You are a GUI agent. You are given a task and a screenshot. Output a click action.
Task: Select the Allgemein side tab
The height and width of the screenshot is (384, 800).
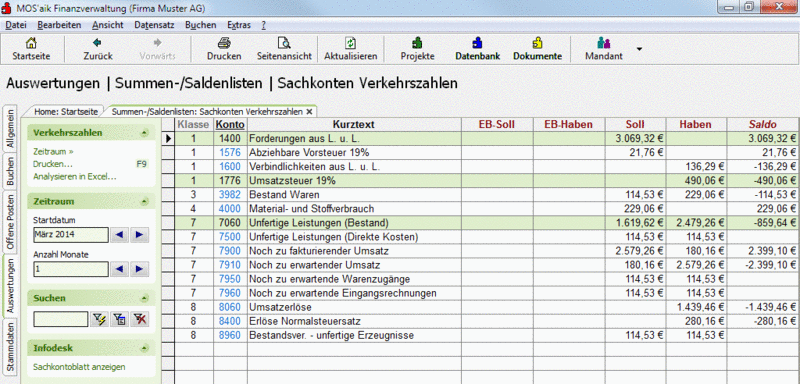10,129
